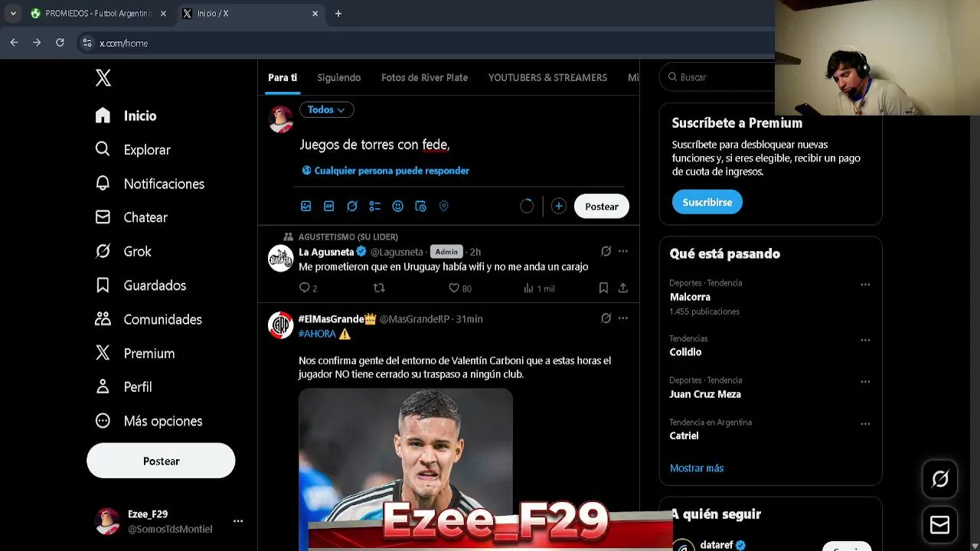
Task: Repost La Agusneta post
Action: (x=379, y=289)
